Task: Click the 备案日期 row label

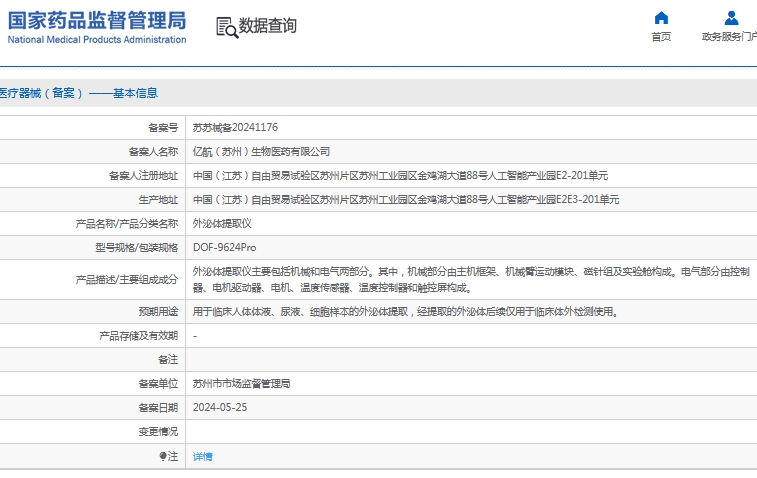Action: click(158, 408)
